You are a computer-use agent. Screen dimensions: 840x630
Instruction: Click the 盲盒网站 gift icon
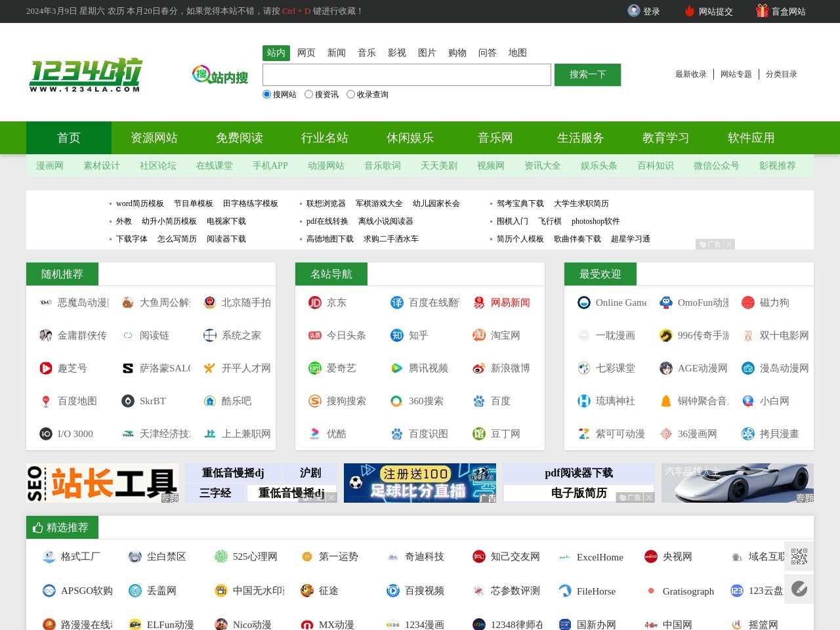[761, 11]
